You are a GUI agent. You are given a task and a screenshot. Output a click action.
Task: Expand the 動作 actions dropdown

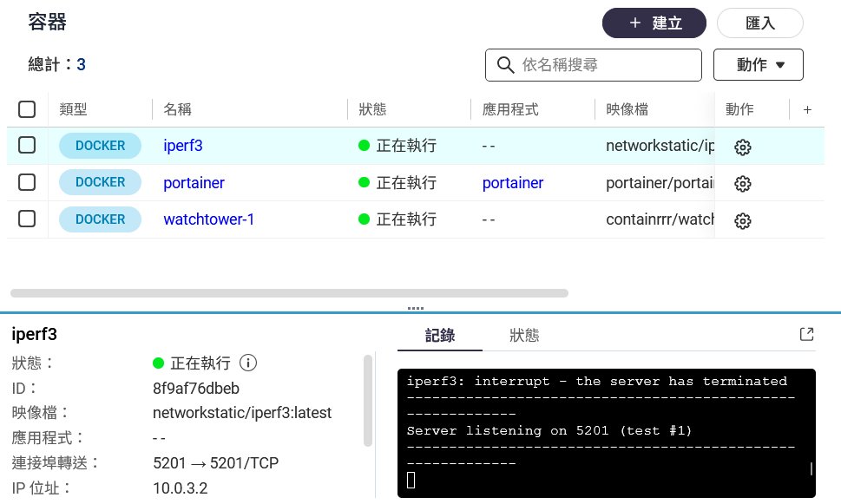(x=758, y=65)
